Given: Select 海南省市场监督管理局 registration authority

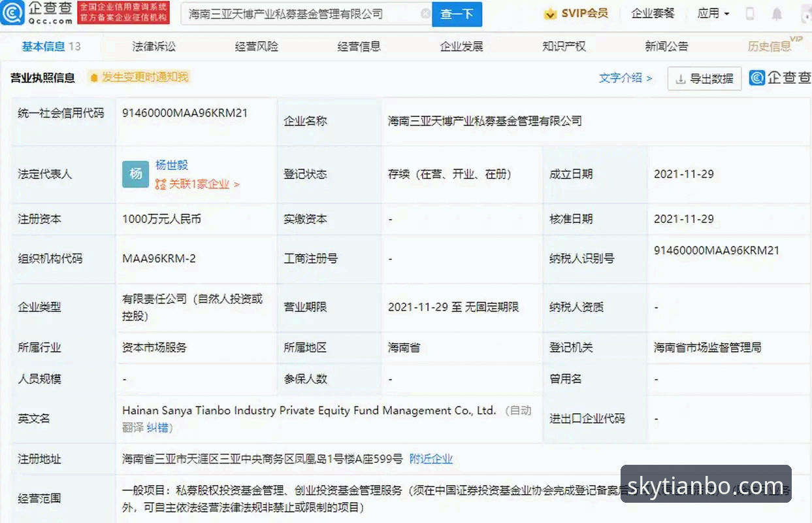Looking at the screenshot, I should pos(707,348).
